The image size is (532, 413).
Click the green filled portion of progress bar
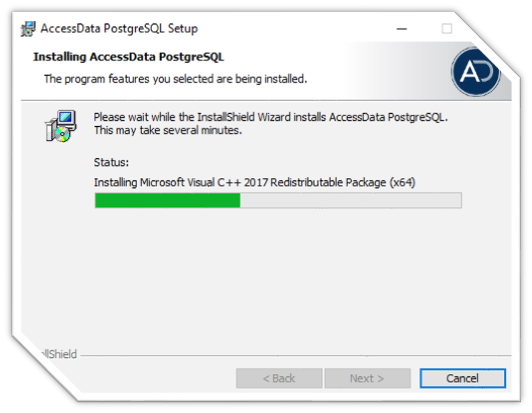168,200
